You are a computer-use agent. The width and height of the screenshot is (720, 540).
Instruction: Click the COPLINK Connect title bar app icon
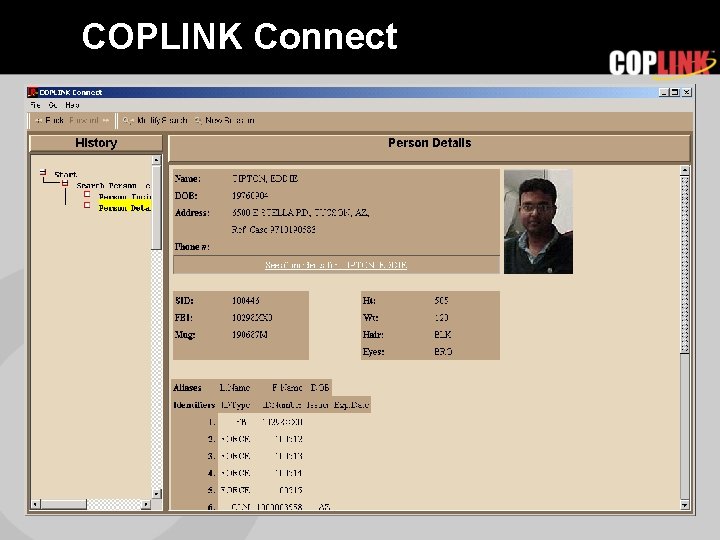point(33,92)
